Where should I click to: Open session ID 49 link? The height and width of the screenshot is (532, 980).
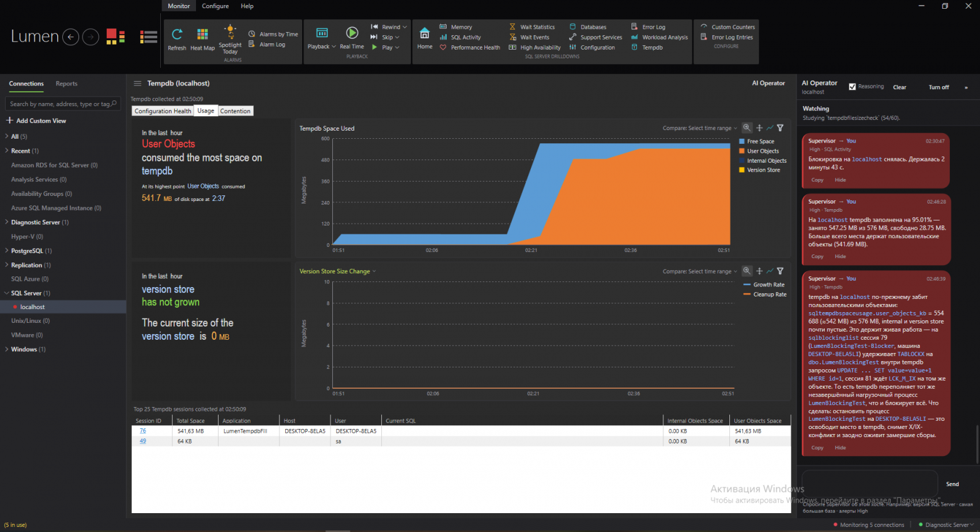tap(143, 441)
